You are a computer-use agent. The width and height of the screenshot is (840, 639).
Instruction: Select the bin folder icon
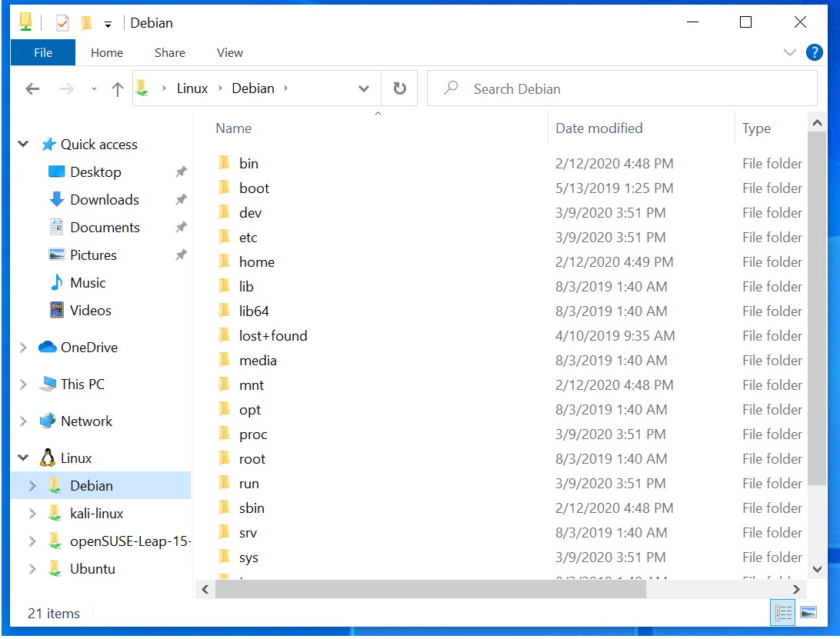pyautogui.click(x=225, y=163)
